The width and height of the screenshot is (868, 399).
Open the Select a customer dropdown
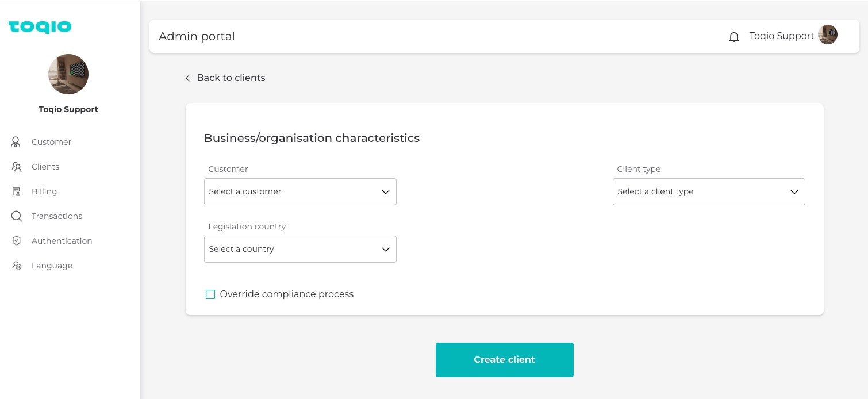point(300,191)
